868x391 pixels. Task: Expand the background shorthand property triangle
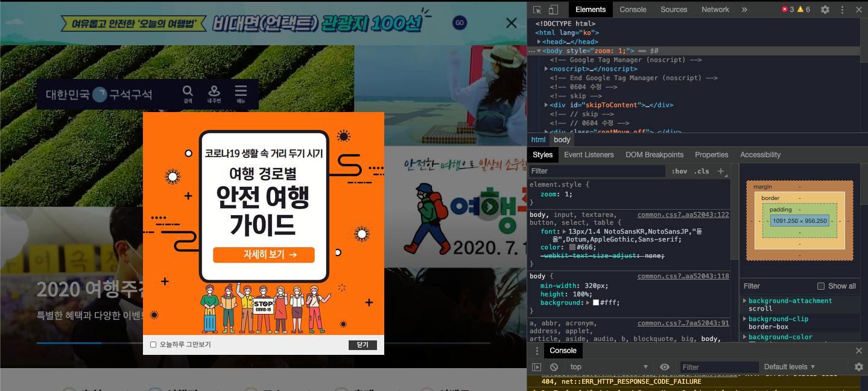coord(589,302)
